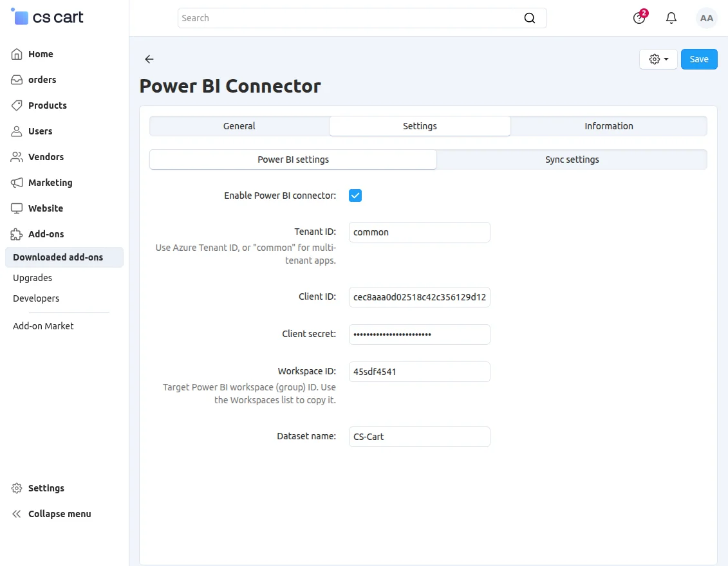The width and height of the screenshot is (728, 566).
Task: Open Home in the sidebar
Action: [x=41, y=54]
